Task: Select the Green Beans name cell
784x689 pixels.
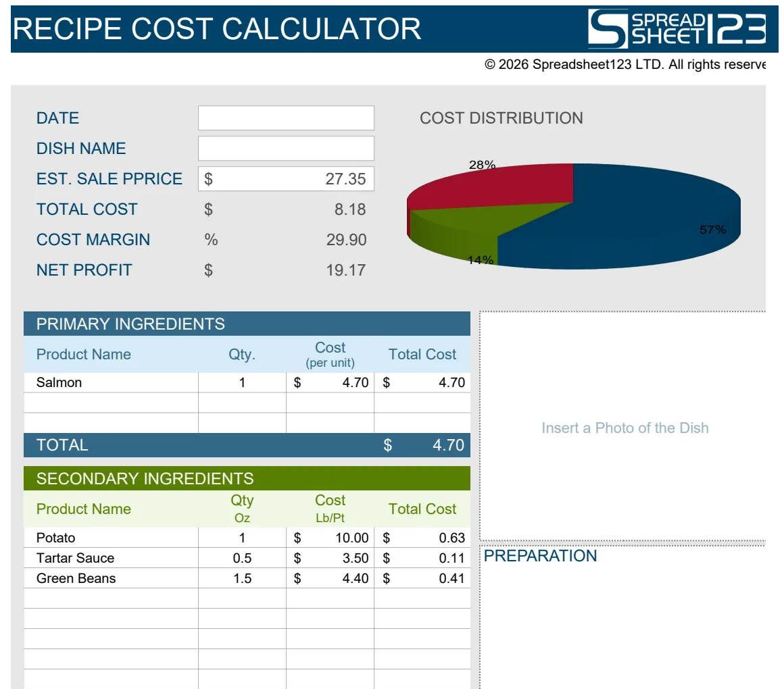Action: point(111,579)
